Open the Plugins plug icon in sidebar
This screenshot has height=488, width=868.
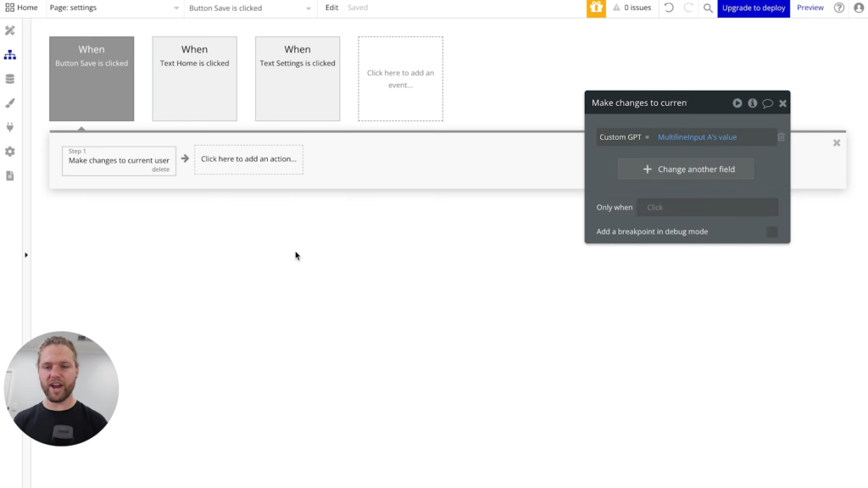coord(11,127)
